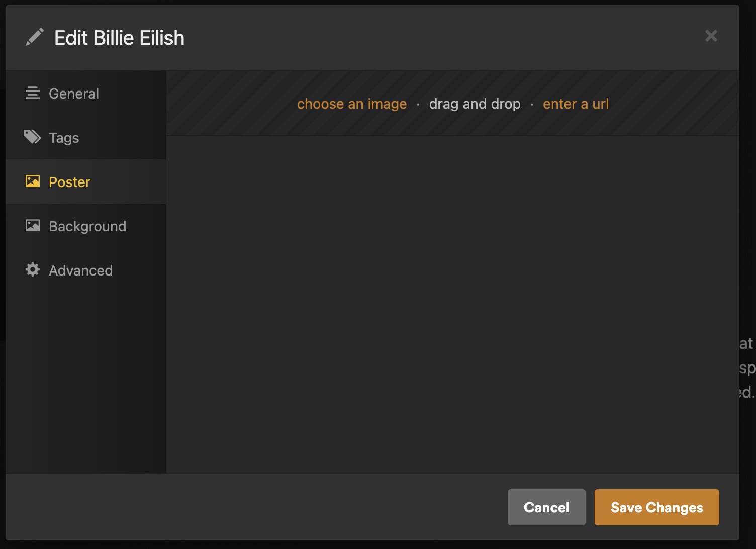Select the Poster tab label

69,182
